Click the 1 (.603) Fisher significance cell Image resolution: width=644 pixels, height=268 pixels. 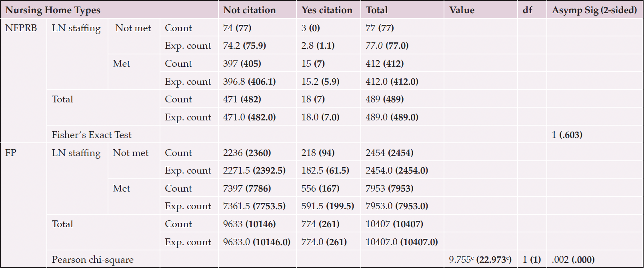click(x=567, y=135)
